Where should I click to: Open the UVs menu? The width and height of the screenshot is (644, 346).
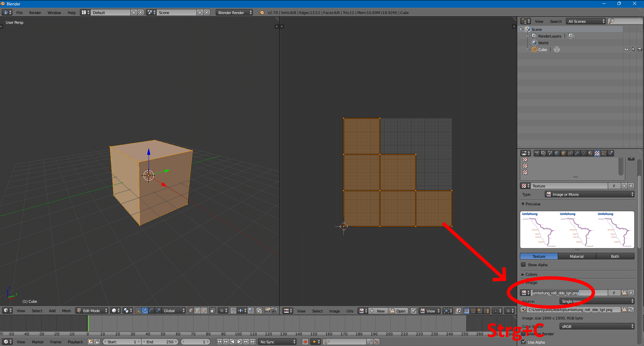[350, 311]
